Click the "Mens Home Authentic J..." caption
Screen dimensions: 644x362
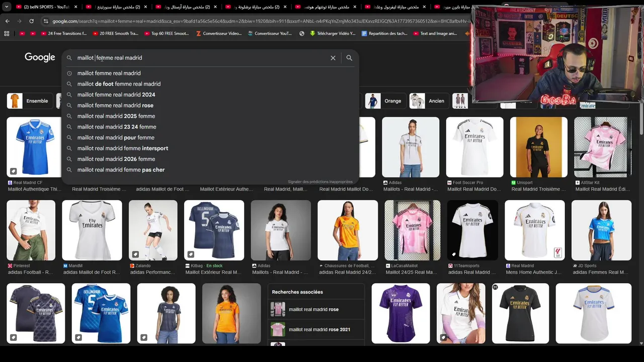click(x=533, y=272)
